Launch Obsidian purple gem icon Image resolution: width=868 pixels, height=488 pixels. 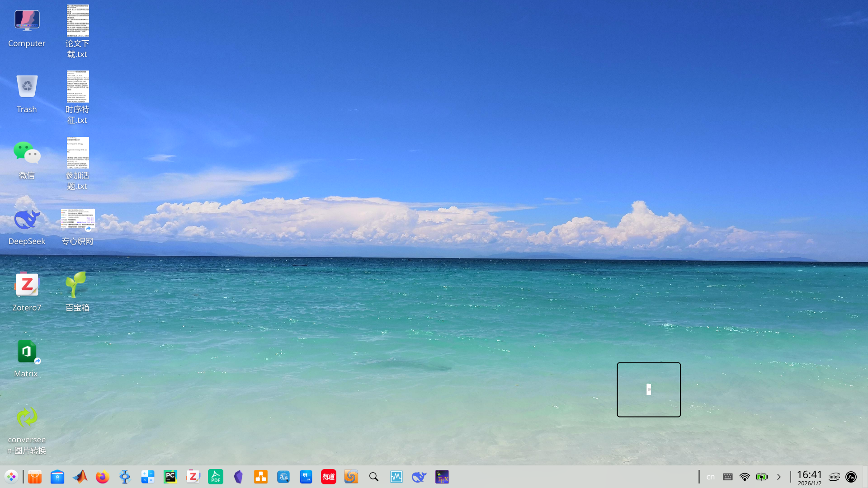[238, 477]
